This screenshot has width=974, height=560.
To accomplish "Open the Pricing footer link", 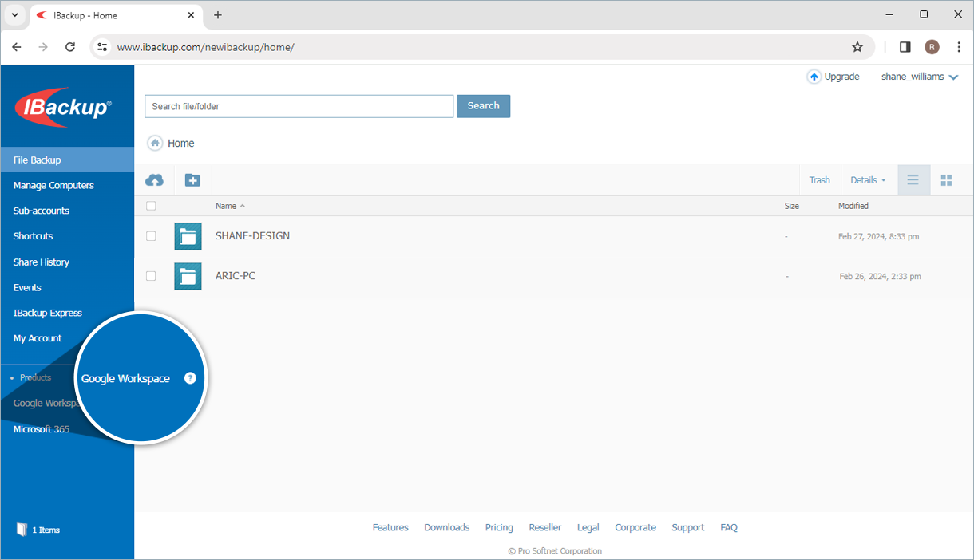I will 499,527.
